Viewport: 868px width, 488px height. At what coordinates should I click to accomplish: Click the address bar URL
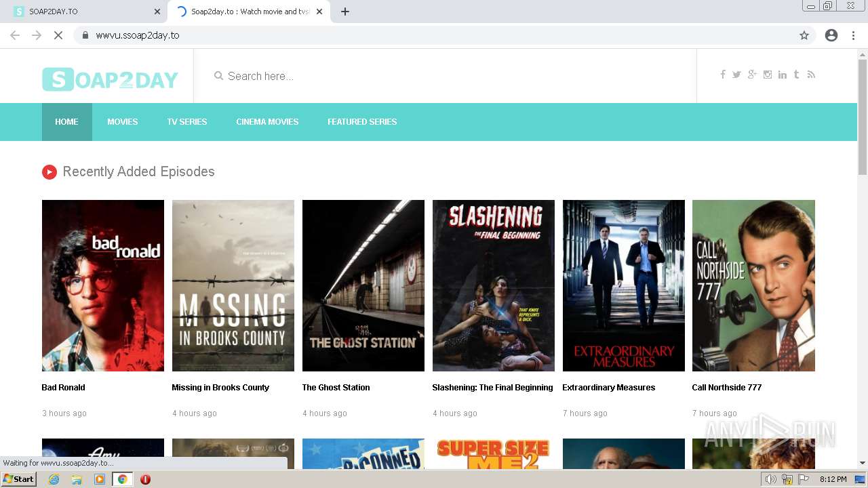coord(138,35)
